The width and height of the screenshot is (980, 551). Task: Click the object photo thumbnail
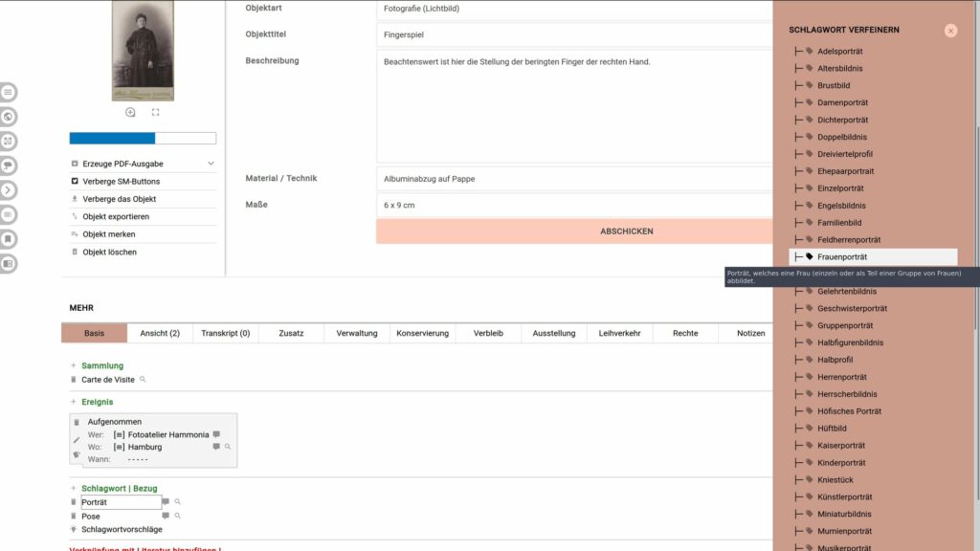coord(143,51)
